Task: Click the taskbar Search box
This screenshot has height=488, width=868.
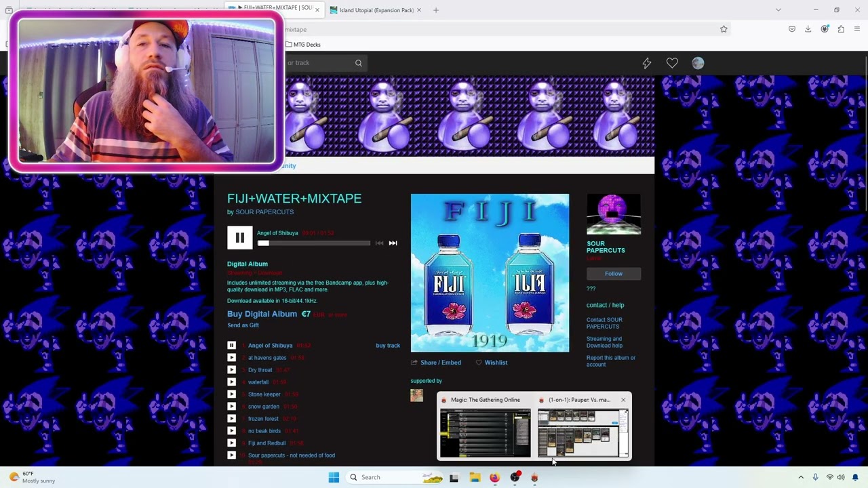Action: [395, 477]
